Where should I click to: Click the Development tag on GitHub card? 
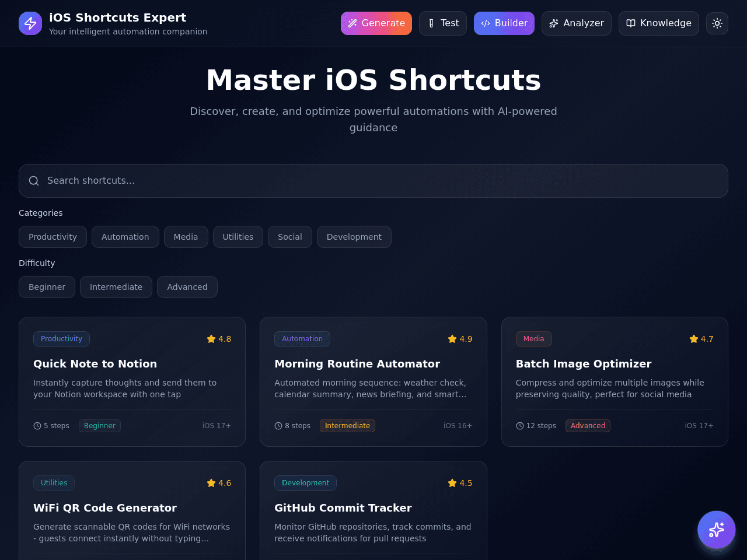[305, 483]
